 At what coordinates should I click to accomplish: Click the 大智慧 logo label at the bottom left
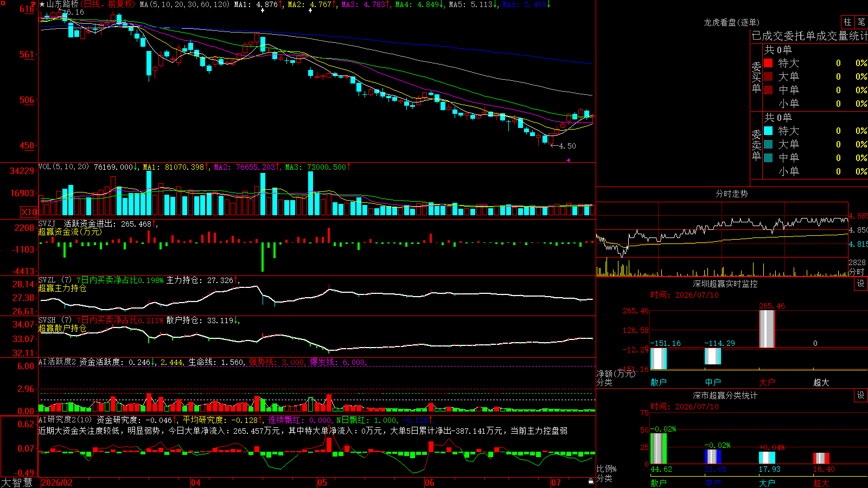(17, 483)
